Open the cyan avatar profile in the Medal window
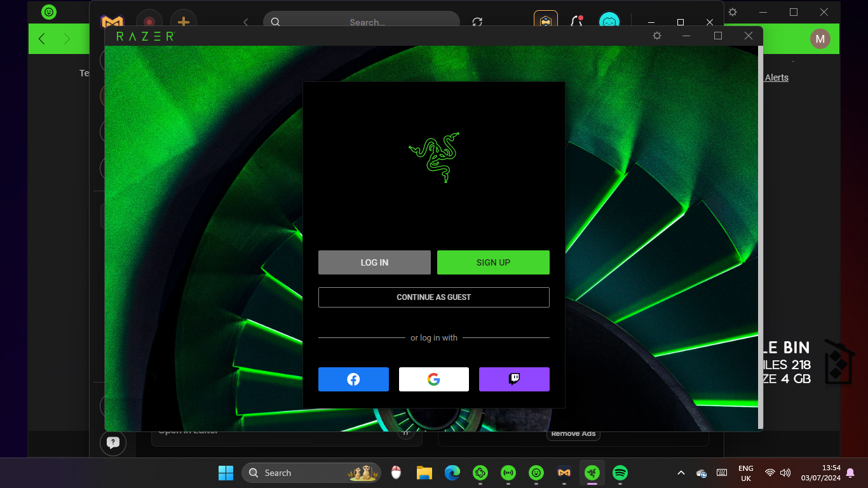 (609, 22)
